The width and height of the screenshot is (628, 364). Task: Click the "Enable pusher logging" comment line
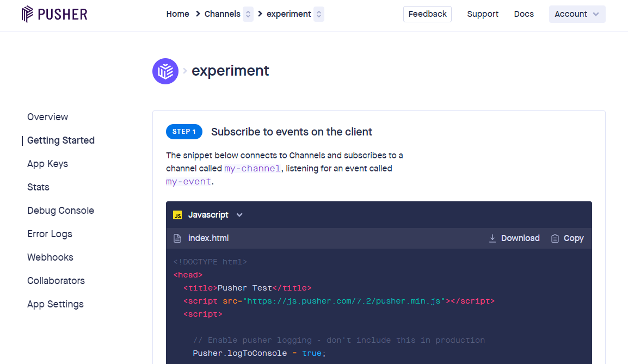(339, 341)
